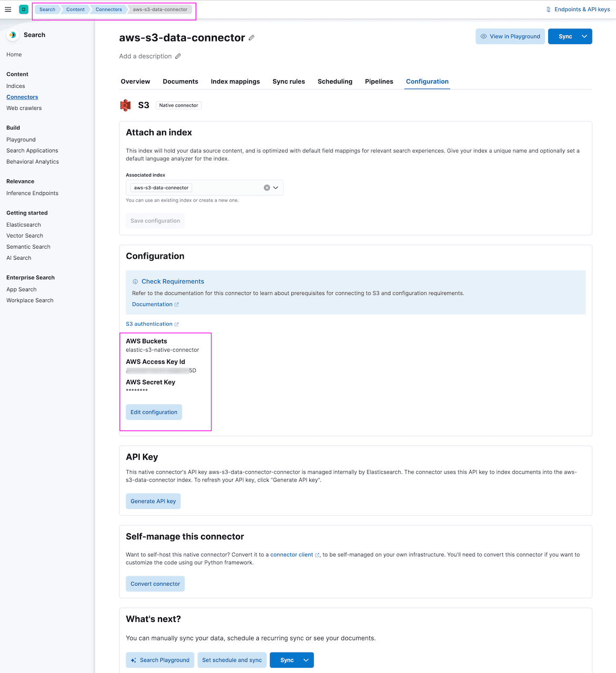
Task: Open View in Playground
Action: tap(510, 36)
